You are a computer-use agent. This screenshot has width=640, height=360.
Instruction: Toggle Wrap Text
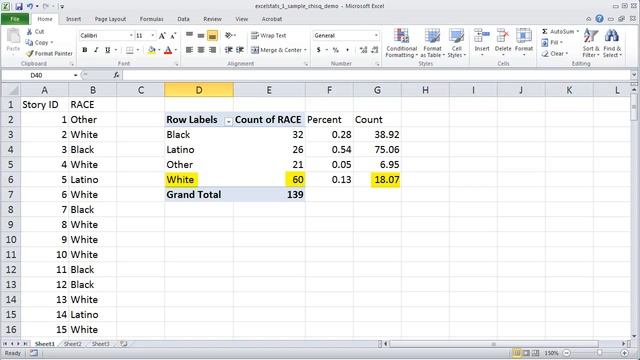(268, 36)
